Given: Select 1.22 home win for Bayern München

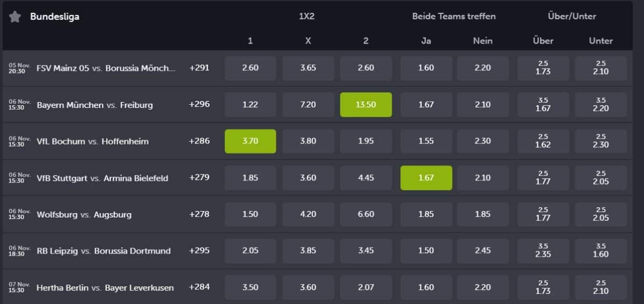Looking at the screenshot, I should pos(250,105).
